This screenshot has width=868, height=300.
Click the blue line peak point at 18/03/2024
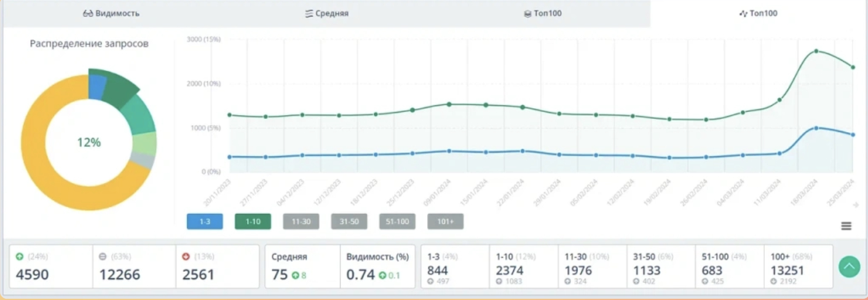816,128
